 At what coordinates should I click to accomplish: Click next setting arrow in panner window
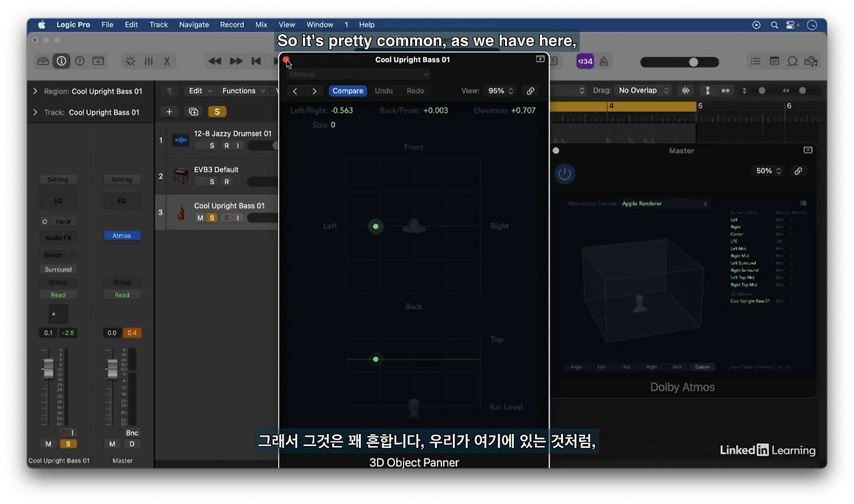pyautogui.click(x=314, y=91)
